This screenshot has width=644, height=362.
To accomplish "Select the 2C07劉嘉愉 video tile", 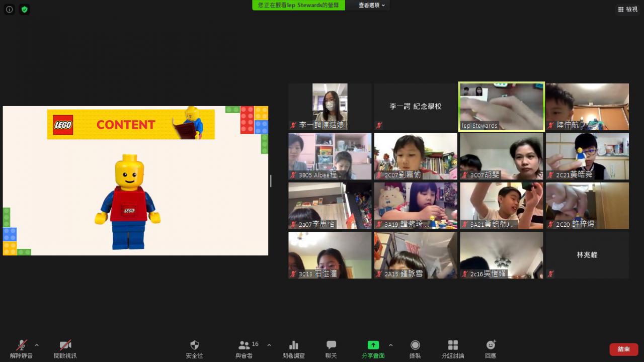I will (x=416, y=156).
